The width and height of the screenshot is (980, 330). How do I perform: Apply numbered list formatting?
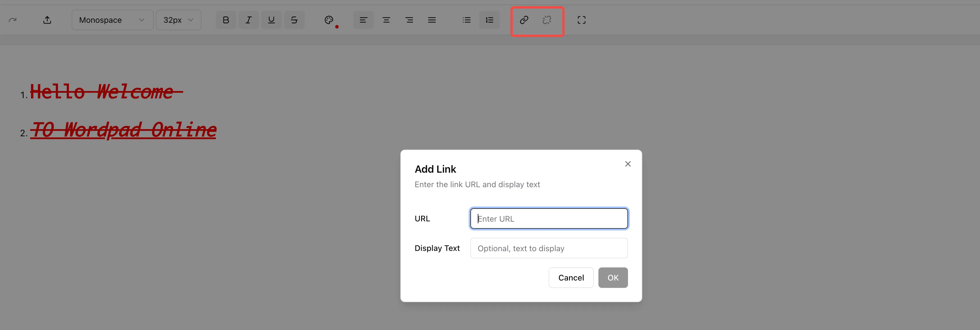[x=489, y=20]
